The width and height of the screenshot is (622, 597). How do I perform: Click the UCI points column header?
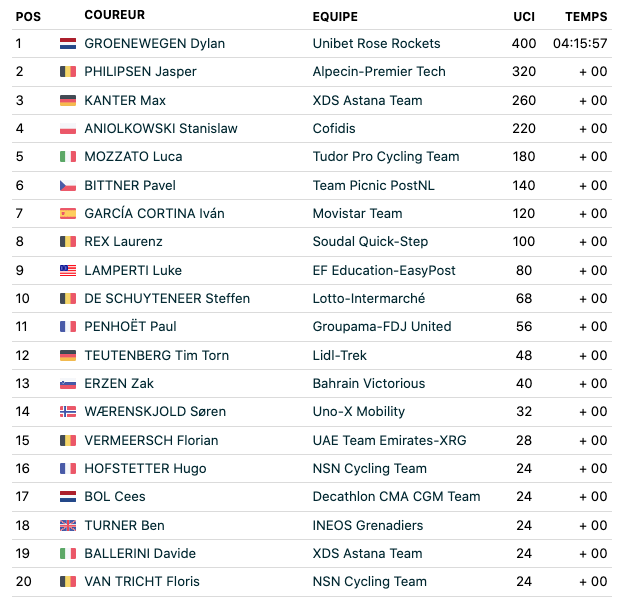(524, 17)
